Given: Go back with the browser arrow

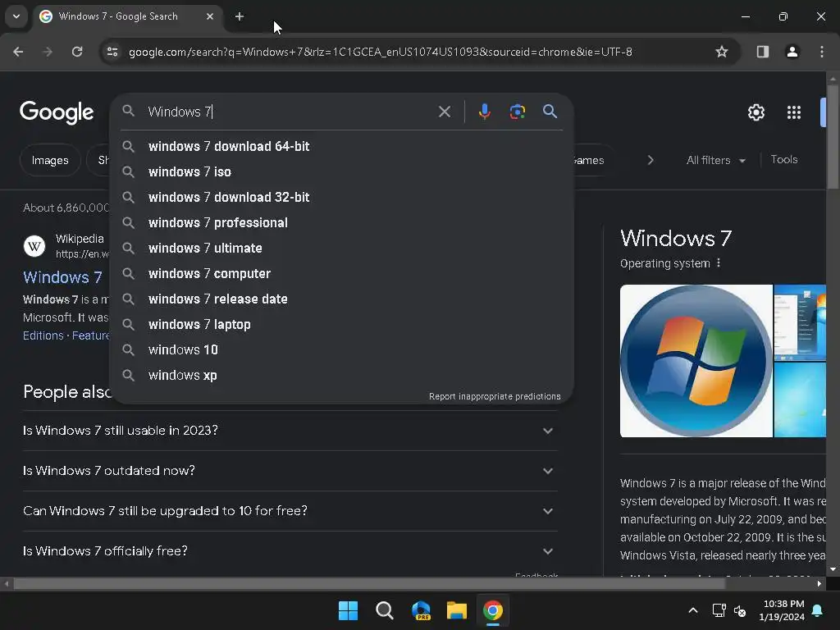Looking at the screenshot, I should point(18,52).
